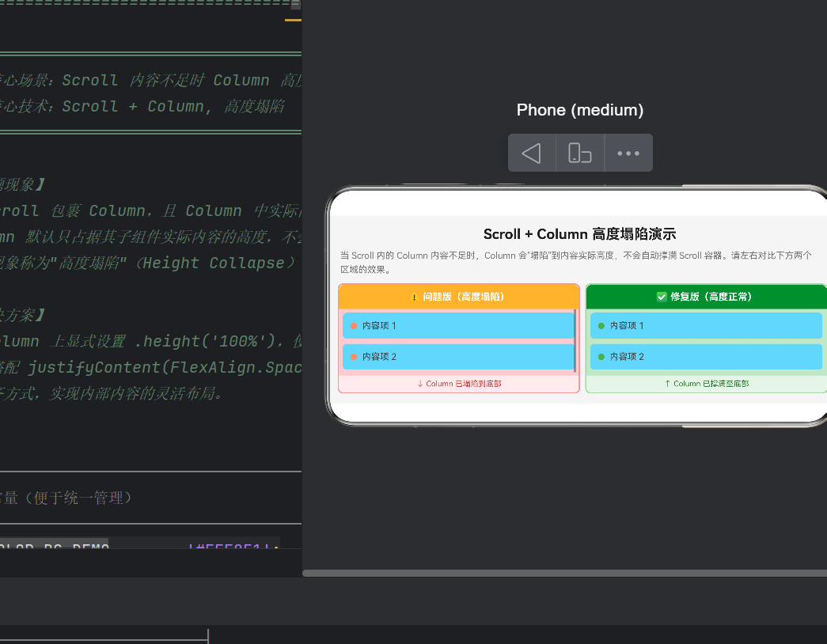Click the rotate device icon in previewer toolbar
Image resolution: width=827 pixels, height=644 pixels.
click(579, 153)
